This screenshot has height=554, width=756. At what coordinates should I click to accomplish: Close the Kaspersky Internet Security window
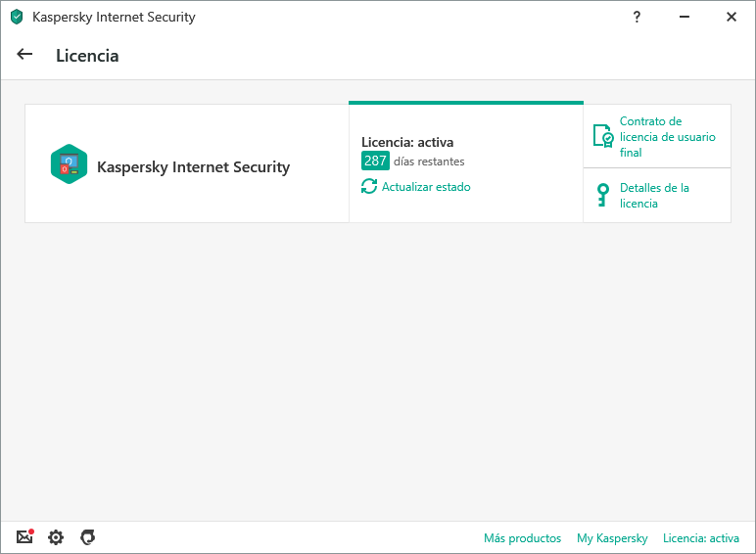click(x=731, y=17)
